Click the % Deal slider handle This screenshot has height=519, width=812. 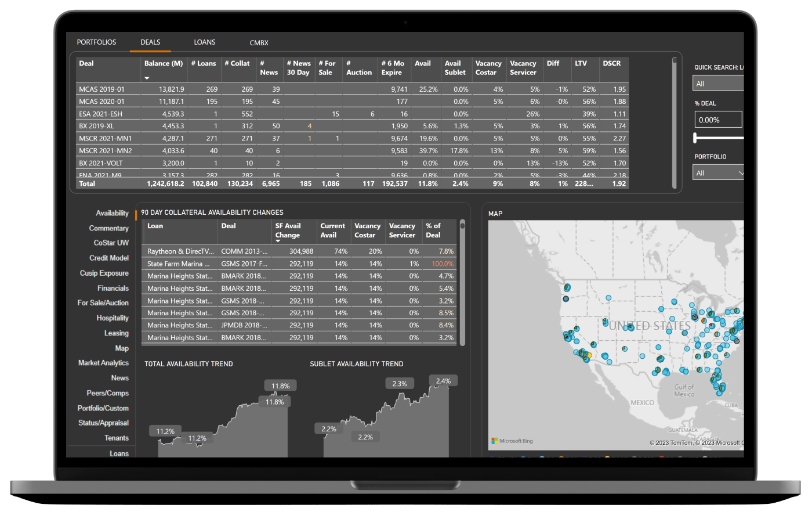pos(695,138)
